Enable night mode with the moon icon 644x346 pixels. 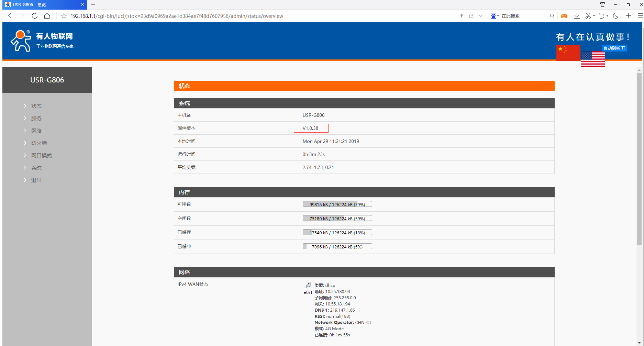click(615, 16)
